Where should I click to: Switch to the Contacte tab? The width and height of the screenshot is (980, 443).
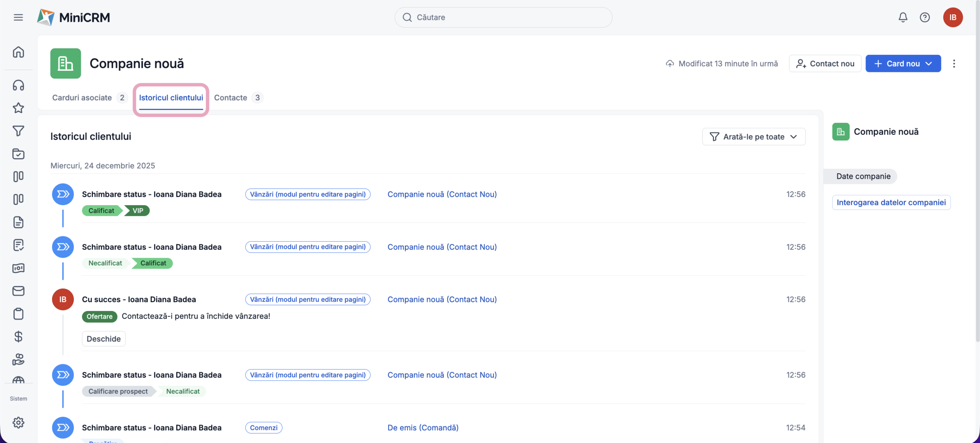pyautogui.click(x=230, y=98)
